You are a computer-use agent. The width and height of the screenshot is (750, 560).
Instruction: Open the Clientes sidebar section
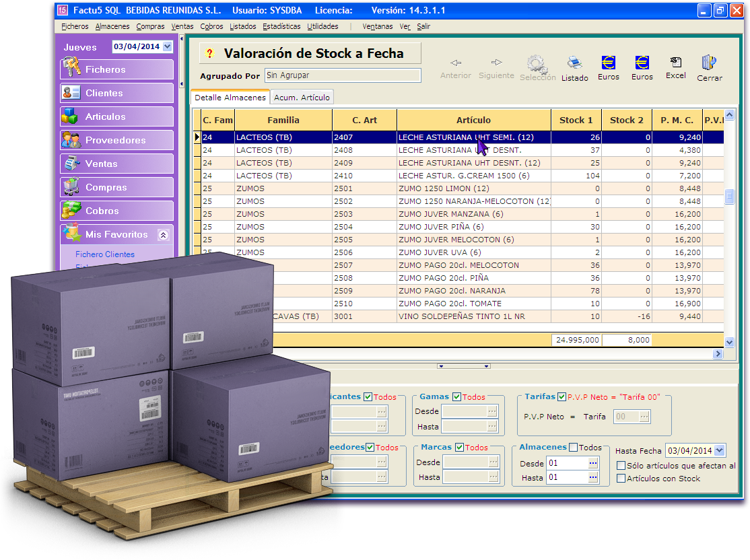coord(117,93)
